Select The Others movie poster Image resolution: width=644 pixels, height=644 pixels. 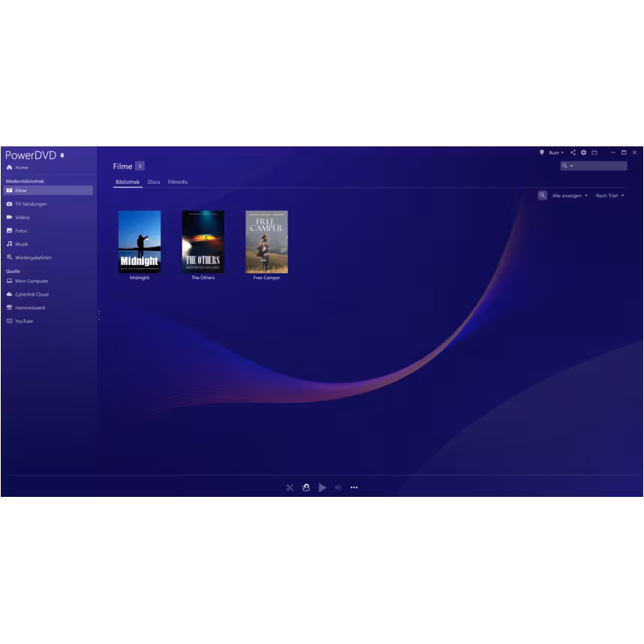tap(203, 242)
